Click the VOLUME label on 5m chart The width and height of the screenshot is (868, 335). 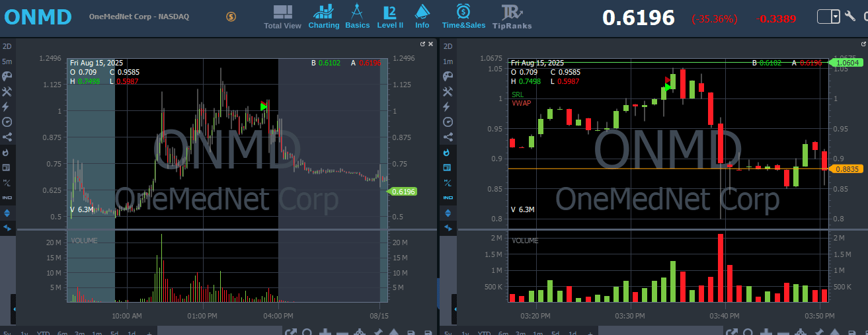(x=84, y=241)
